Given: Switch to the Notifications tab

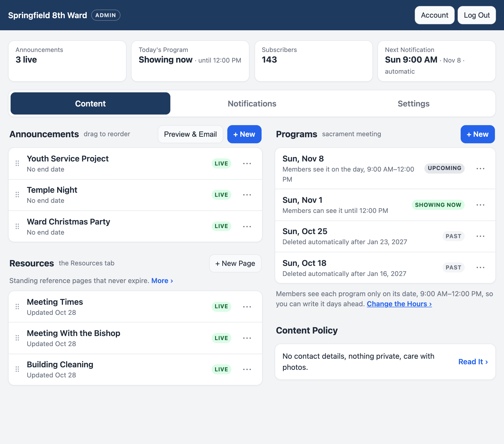Looking at the screenshot, I should (x=252, y=103).
